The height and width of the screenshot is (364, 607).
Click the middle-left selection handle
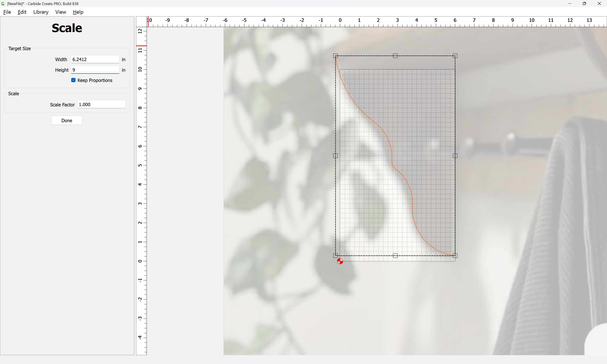[x=335, y=155]
